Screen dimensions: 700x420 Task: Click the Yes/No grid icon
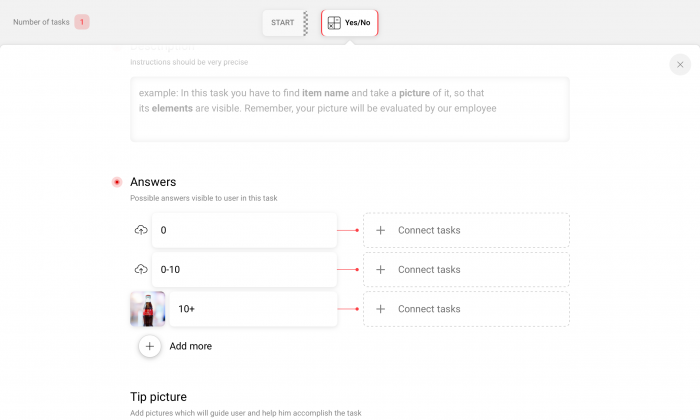pyautogui.click(x=334, y=23)
